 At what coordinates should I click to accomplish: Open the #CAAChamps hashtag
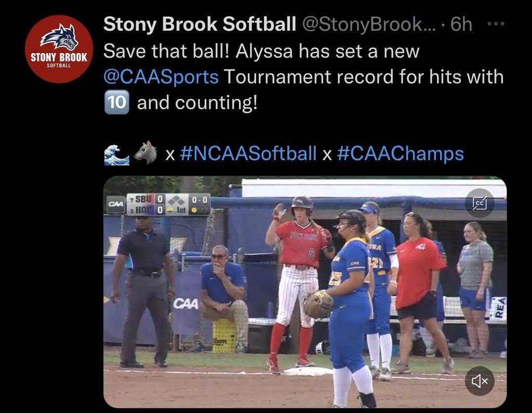(x=400, y=154)
